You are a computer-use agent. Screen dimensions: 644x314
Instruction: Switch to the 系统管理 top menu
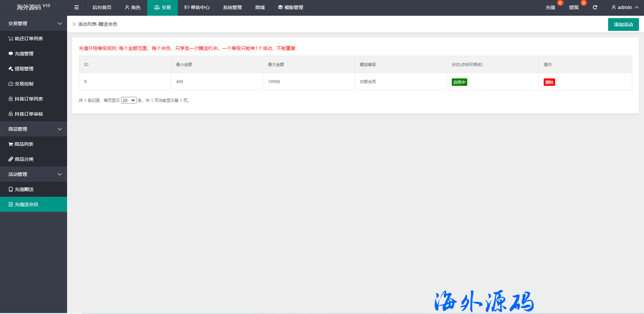pos(232,7)
